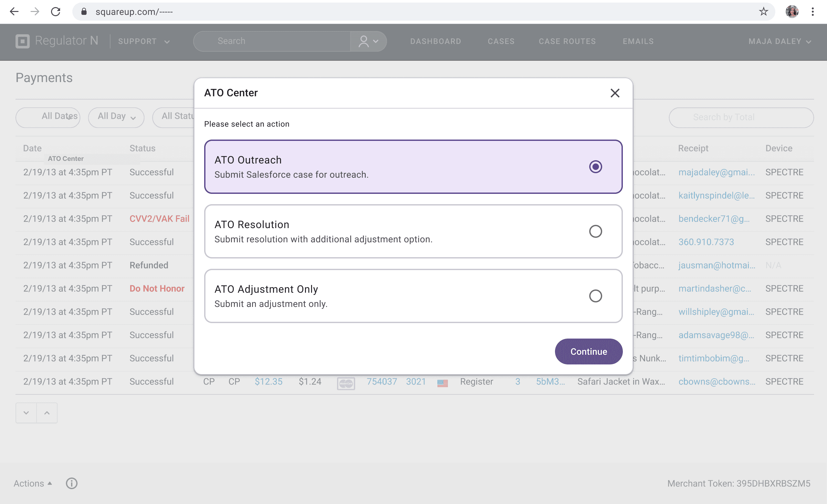This screenshot has height=504, width=827.
Task: Choose ATO Adjustment Only radio button
Action: coord(595,296)
